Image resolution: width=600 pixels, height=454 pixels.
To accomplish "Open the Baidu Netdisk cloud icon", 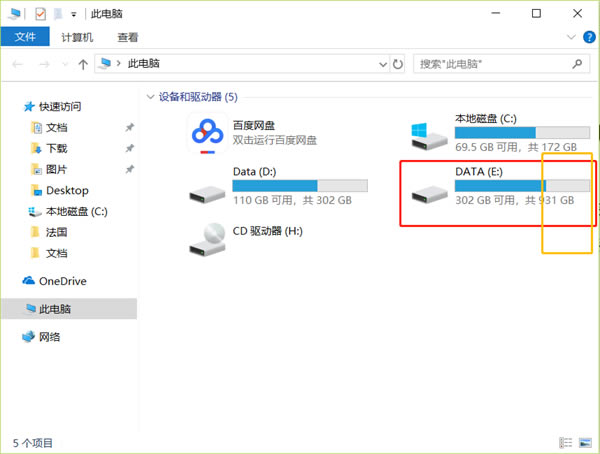I will 207,134.
